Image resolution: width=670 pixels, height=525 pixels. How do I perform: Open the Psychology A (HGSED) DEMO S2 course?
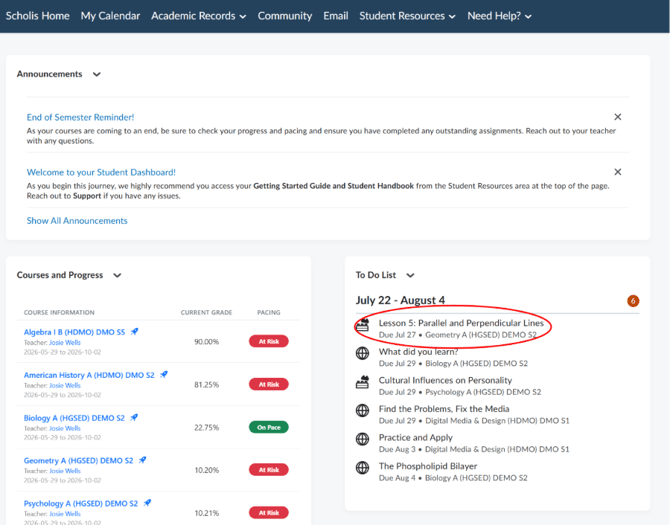click(81, 503)
